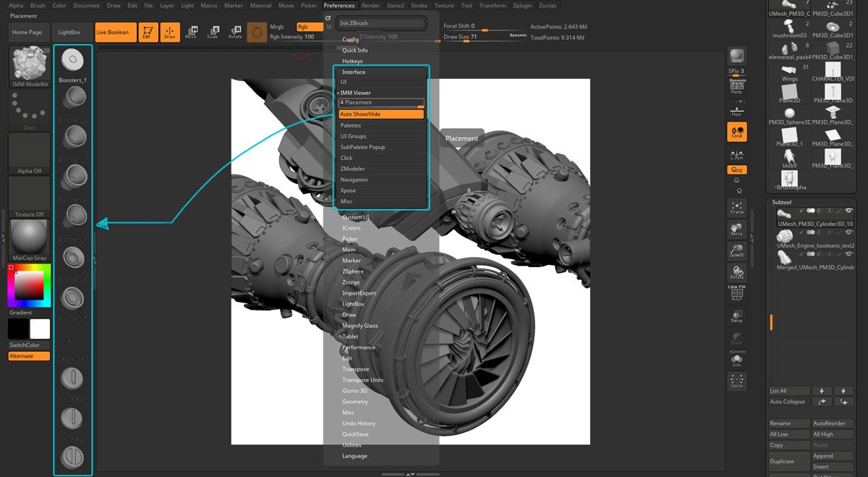Choose the Wings tool thumbnail
The width and height of the screenshot is (868, 477).
[789, 71]
